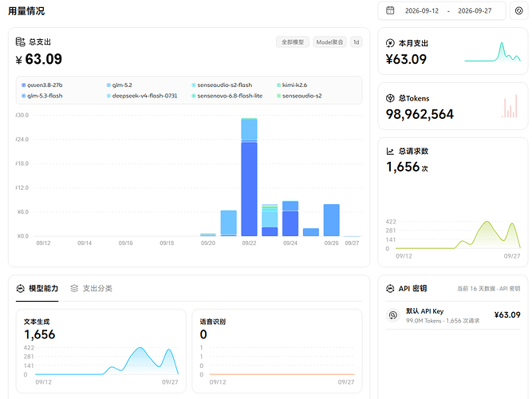
Task: Click the 总Tokens mini bar chart
Action: pos(510,106)
